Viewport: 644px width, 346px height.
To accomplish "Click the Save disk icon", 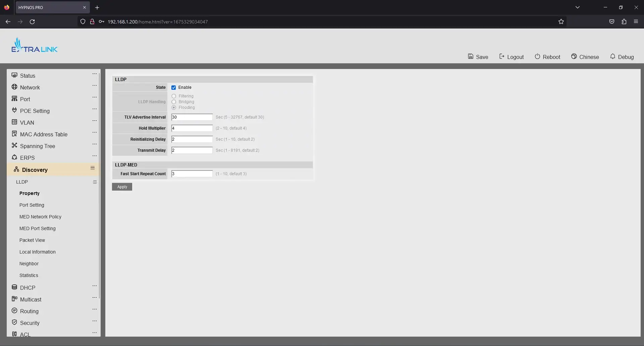I will tap(471, 56).
